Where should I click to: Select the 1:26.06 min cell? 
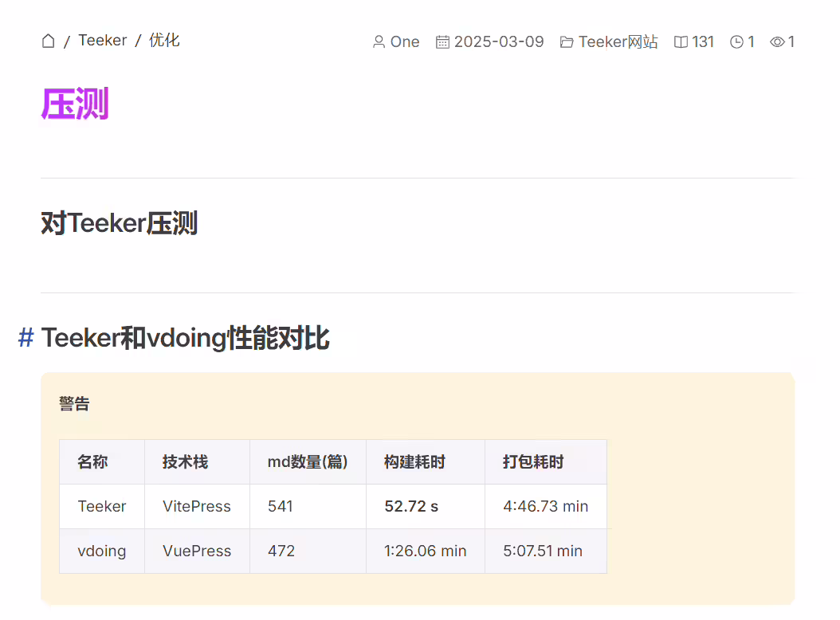point(426,551)
